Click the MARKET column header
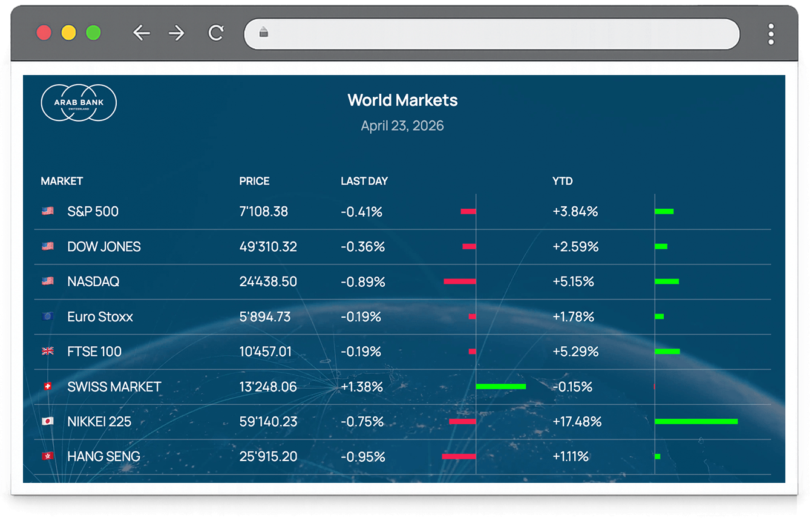Screen dimensions: 812x518 pos(62,181)
